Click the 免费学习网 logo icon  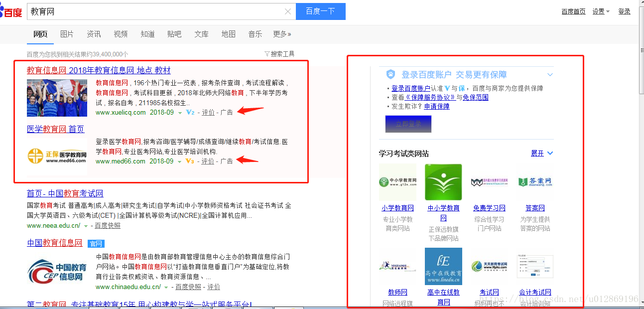(489, 182)
